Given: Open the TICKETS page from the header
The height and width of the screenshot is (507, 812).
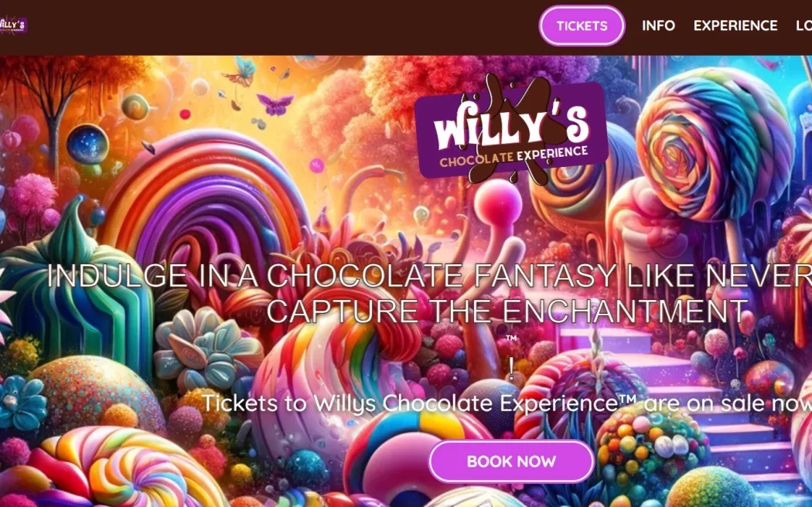Looking at the screenshot, I should [582, 26].
